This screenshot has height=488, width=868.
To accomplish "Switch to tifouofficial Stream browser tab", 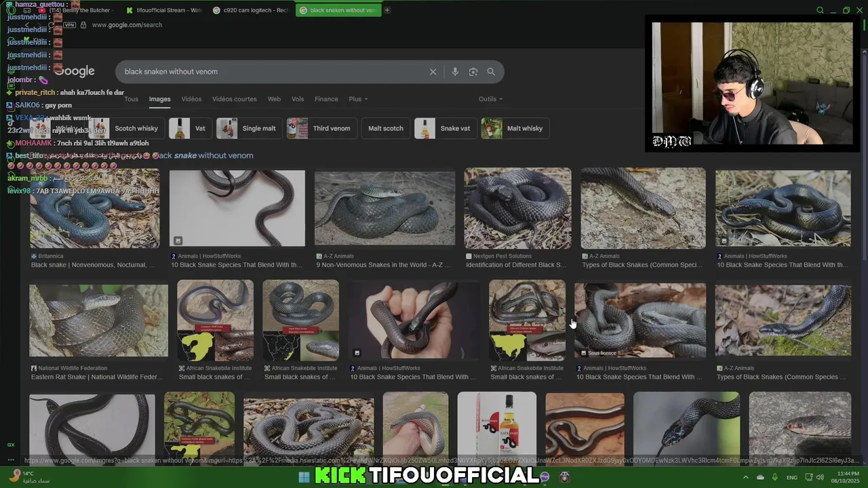I will [164, 10].
